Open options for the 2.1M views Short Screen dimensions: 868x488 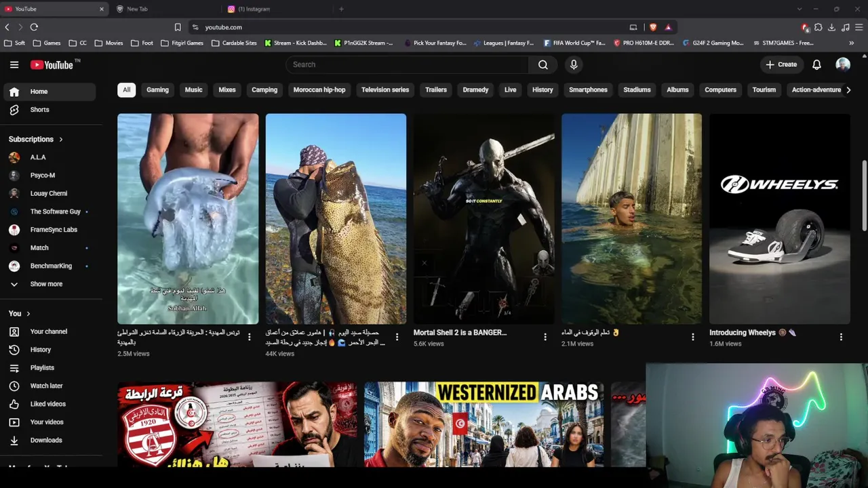[693, 337]
